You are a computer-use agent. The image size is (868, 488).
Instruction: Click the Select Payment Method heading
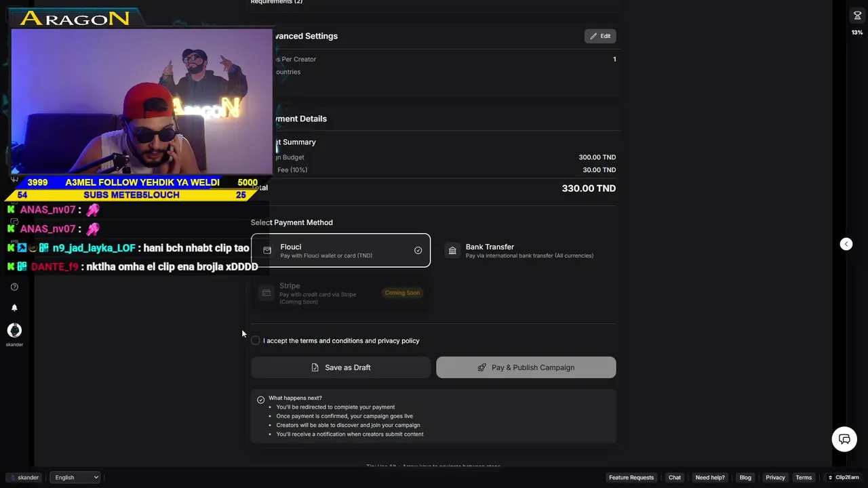pos(292,222)
